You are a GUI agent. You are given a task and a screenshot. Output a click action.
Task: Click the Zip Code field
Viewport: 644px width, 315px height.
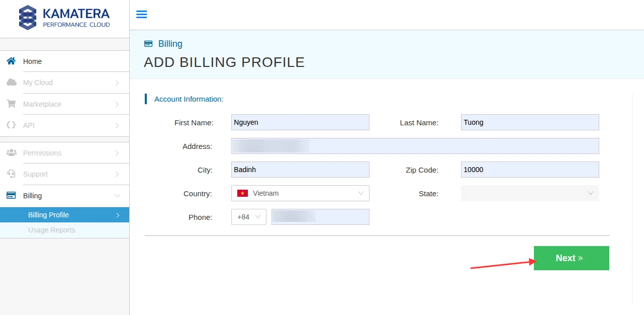530,170
